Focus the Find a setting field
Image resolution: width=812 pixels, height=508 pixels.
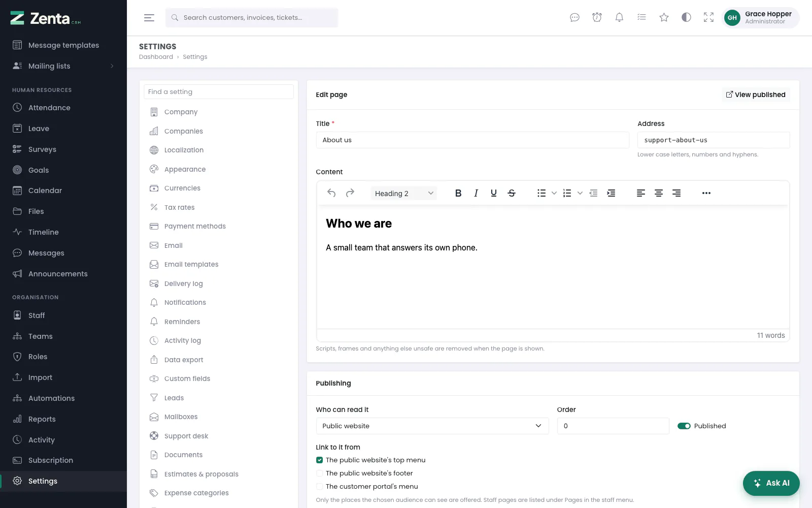[x=219, y=92]
